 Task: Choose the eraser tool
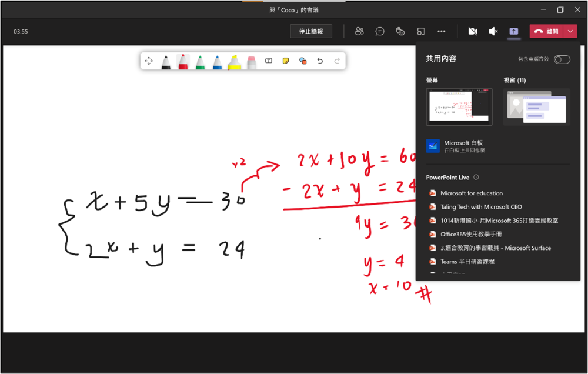click(252, 61)
